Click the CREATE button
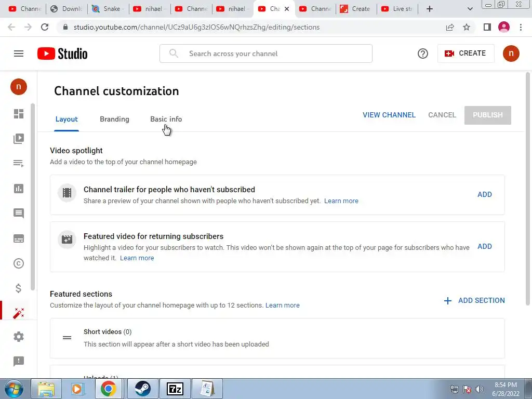Screen dimensions: 532x399 [466, 54]
